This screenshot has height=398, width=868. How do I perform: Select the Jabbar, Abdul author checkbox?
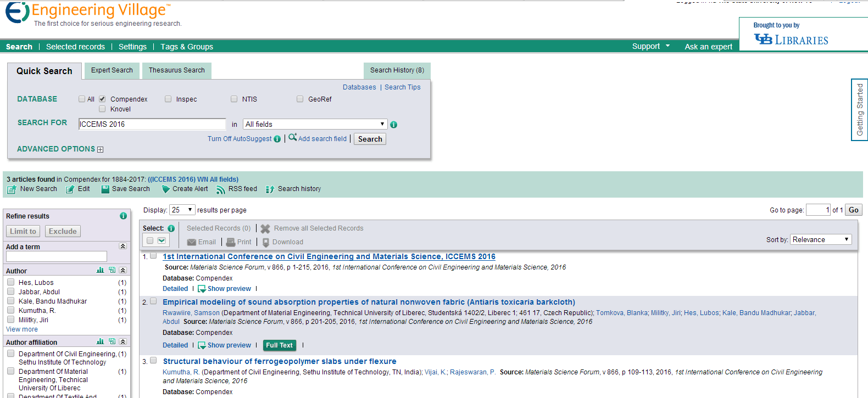[x=10, y=292]
